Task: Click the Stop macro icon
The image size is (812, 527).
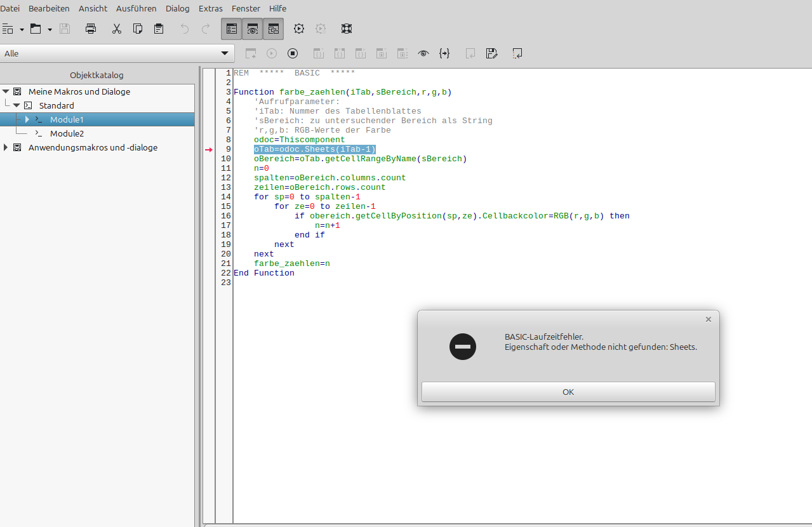Action: (293, 54)
